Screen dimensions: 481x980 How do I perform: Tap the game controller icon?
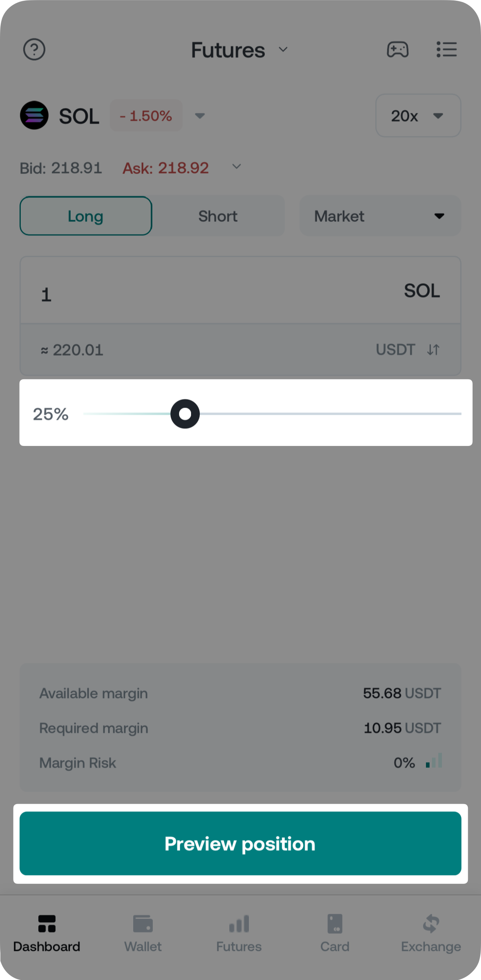click(x=398, y=49)
